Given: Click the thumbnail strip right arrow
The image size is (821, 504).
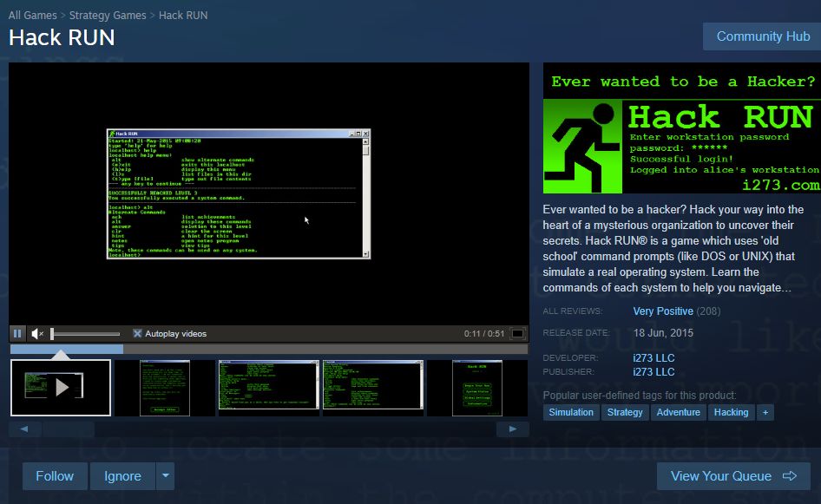Looking at the screenshot, I should (513, 429).
